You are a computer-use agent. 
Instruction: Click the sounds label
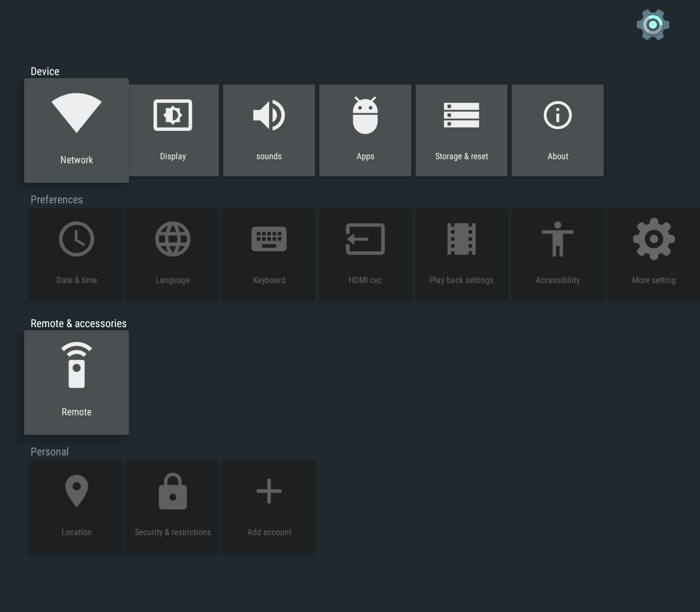point(269,156)
